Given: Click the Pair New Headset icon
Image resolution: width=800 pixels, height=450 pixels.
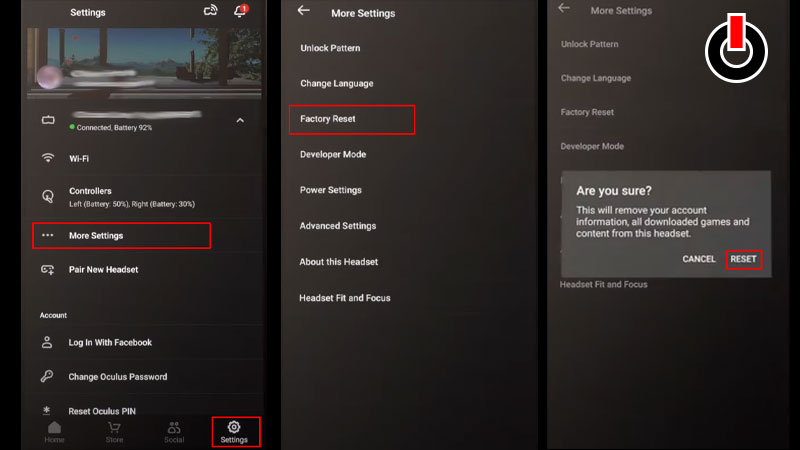Looking at the screenshot, I should (47, 269).
